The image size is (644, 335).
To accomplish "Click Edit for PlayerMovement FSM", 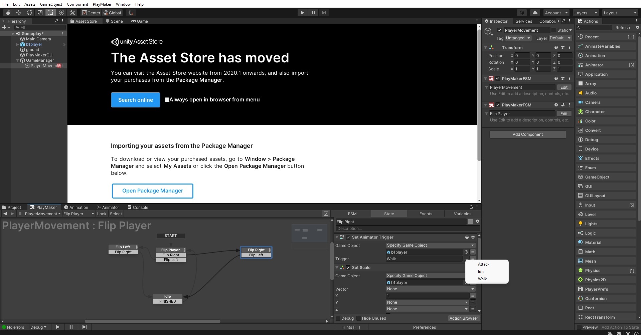I will coord(564,87).
